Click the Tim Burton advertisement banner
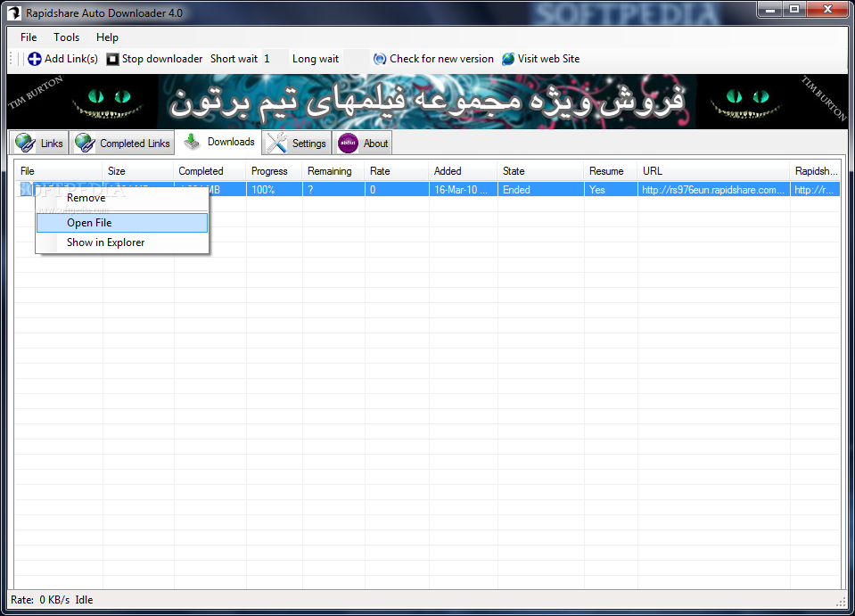The width and height of the screenshot is (855, 616). (427, 102)
